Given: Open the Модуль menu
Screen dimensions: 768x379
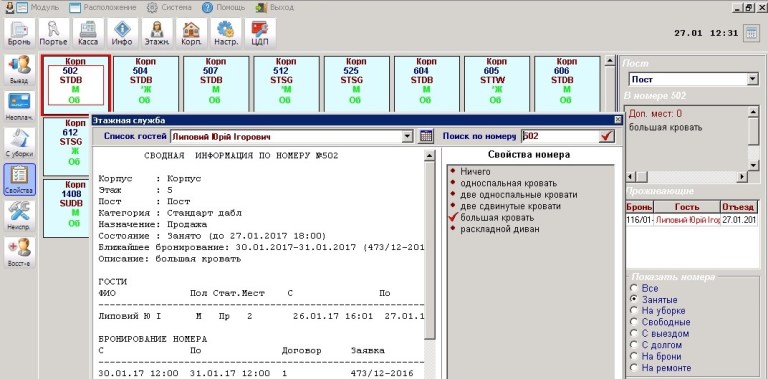Looking at the screenshot, I should click(38, 7).
